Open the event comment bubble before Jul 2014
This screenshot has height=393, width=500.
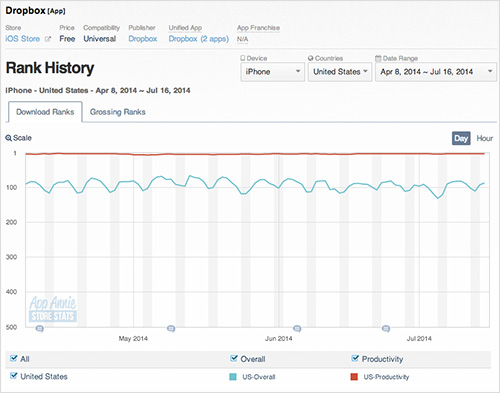pyautogui.click(x=386, y=329)
